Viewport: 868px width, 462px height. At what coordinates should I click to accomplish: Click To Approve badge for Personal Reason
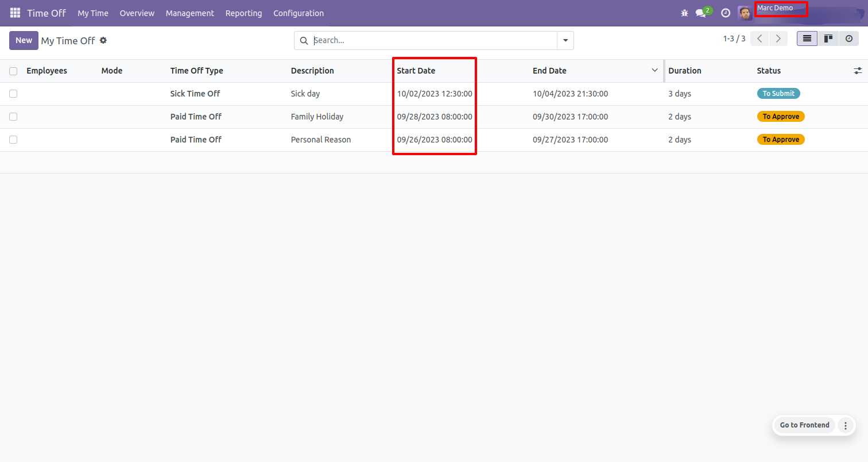[781, 140]
